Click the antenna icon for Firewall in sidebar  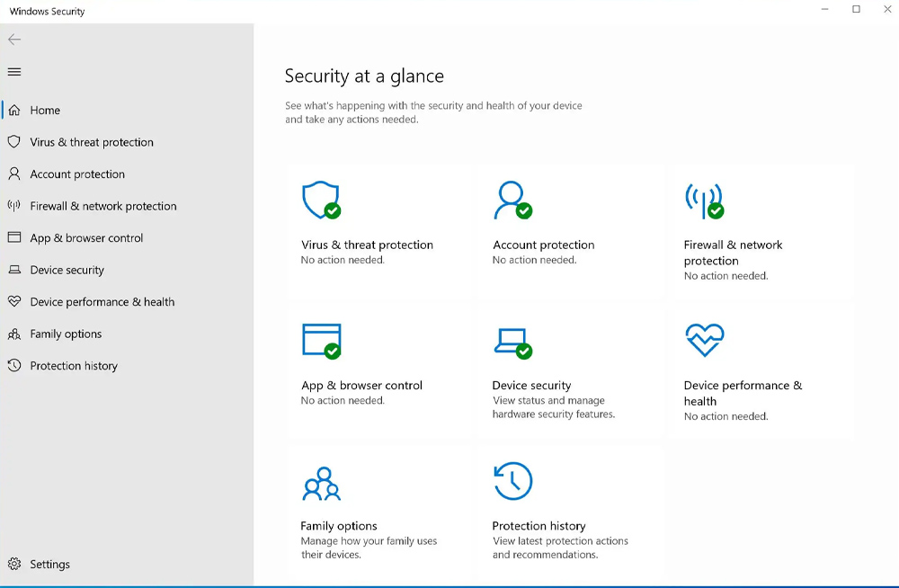[14, 205]
